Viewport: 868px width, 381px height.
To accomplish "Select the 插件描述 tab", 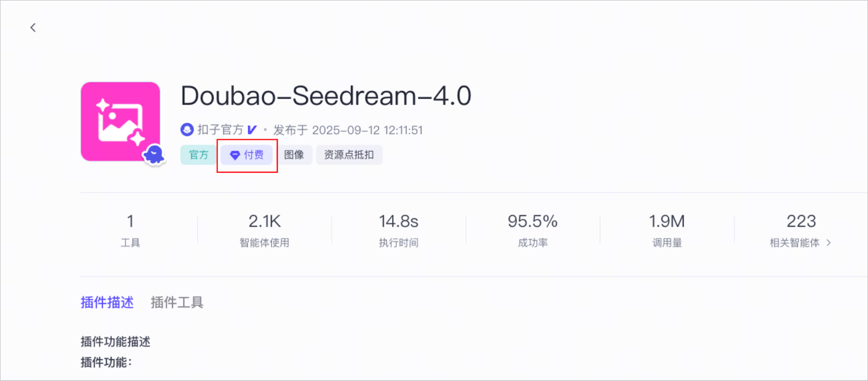I will [107, 303].
